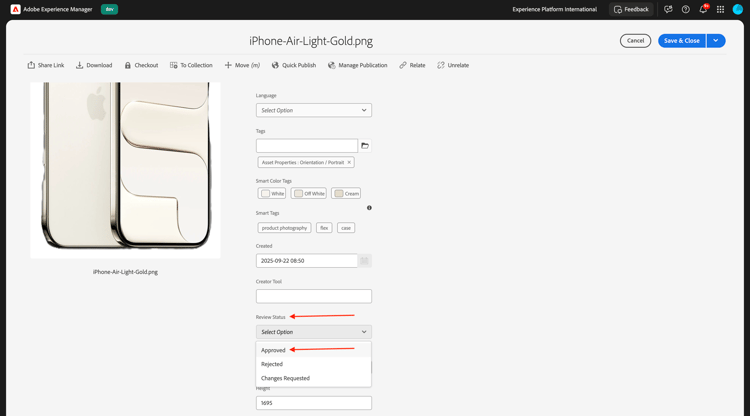Click Share Link in the toolbar

(45, 65)
